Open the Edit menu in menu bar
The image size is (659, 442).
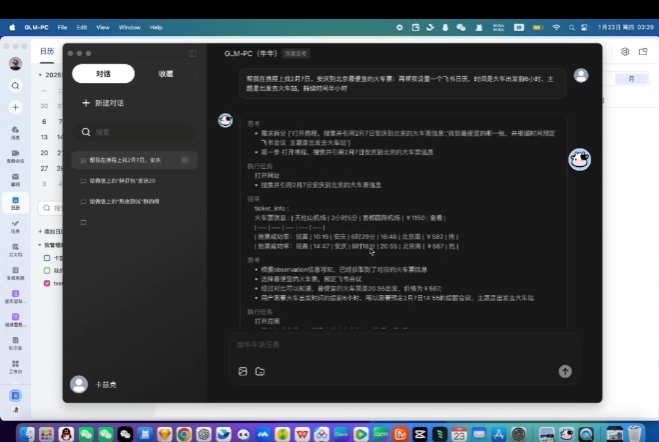coord(82,27)
